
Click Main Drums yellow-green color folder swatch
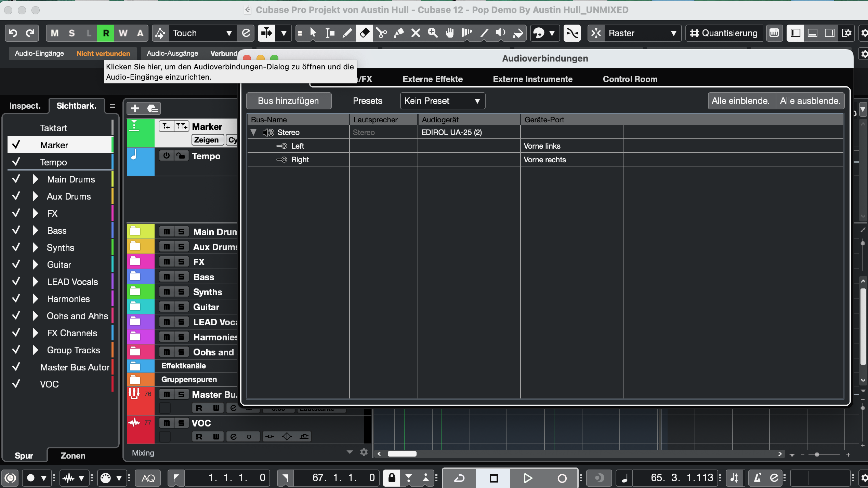click(x=141, y=232)
